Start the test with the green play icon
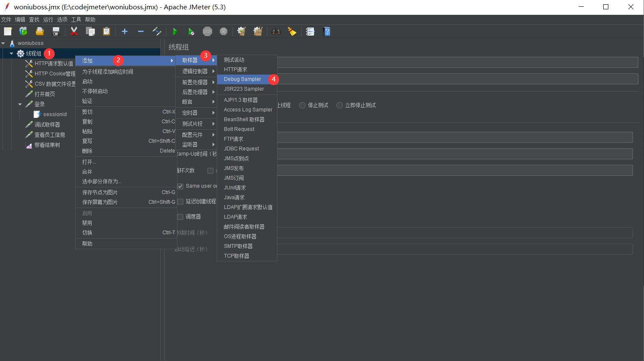Image resolution: width=644 pixels, height=361 pixels. point(175,31)
